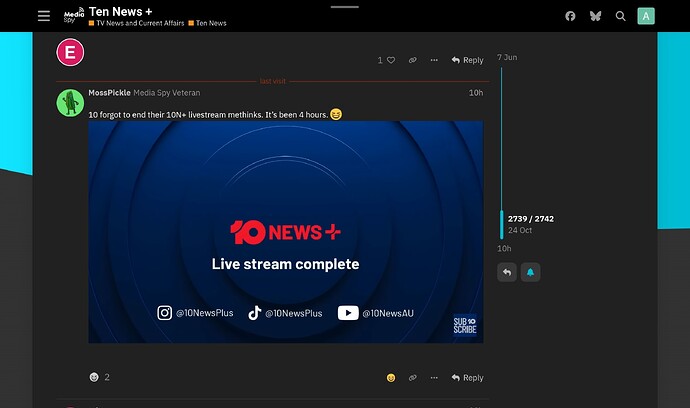Click the 24 Oct date in timeline

pyautogui.click(x=520, y=230)
